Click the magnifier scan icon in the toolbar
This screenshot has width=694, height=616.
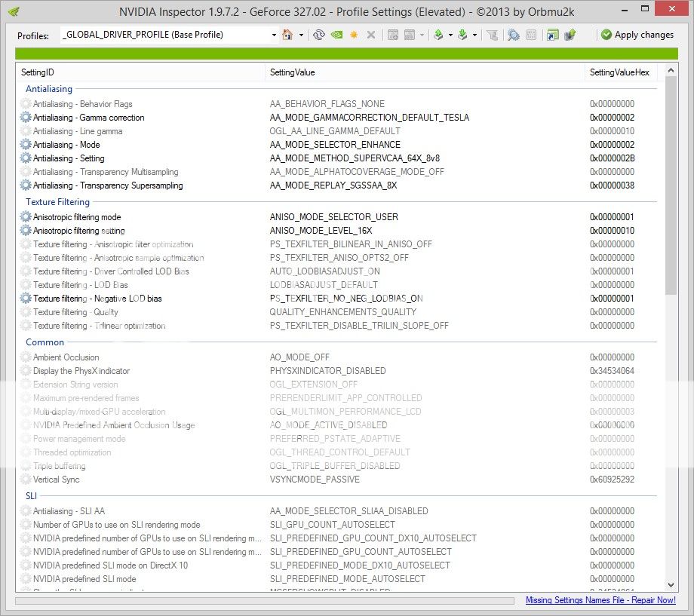click(x=514, y=35)
